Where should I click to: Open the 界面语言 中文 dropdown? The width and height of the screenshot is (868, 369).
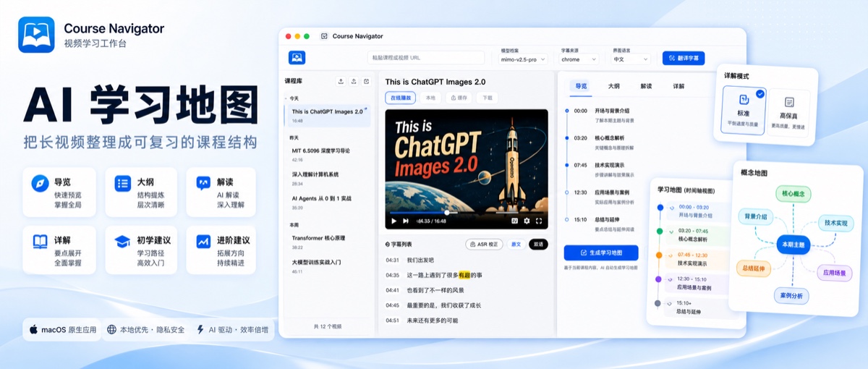coord(631,59)
